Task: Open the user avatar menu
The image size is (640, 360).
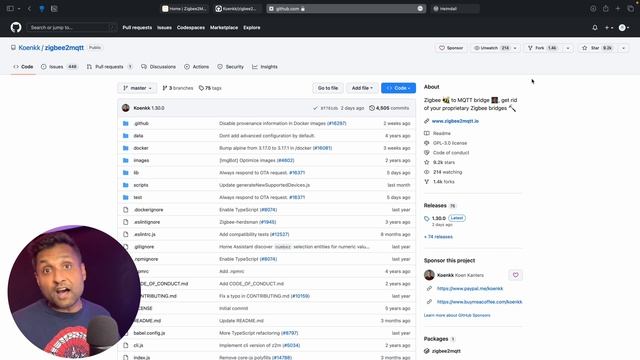Action: click(x=624, y=27)
